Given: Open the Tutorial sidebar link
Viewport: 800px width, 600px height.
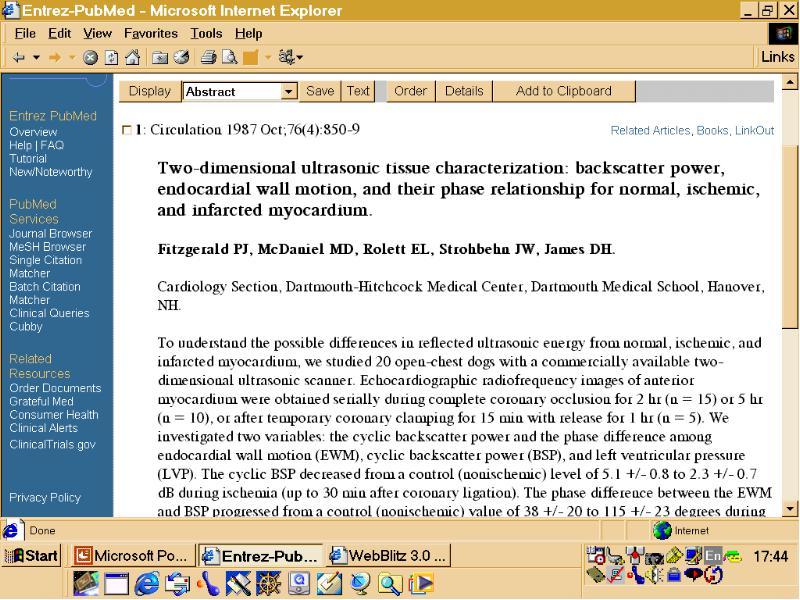Looking at the screenshot, I should click(28, 159).
